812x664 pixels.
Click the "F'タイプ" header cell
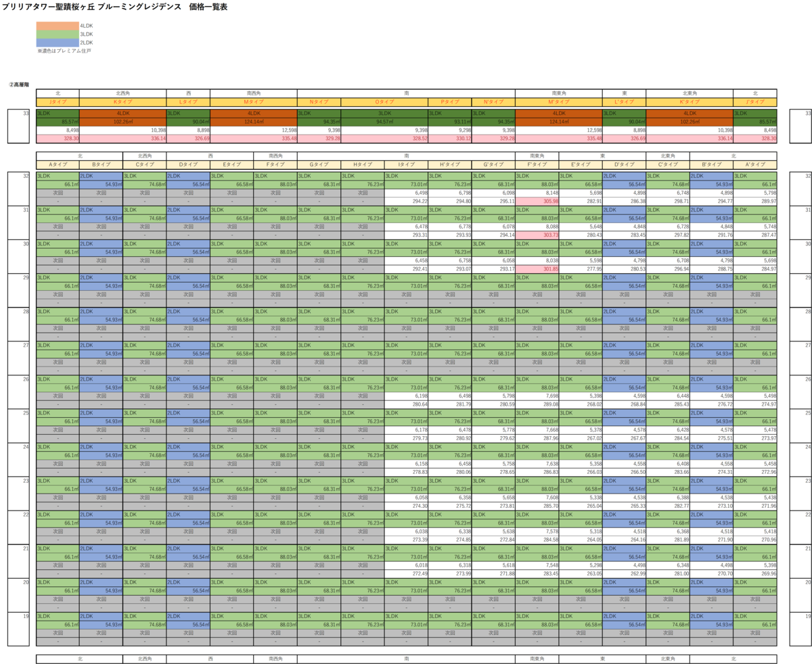tap(537, 164)
